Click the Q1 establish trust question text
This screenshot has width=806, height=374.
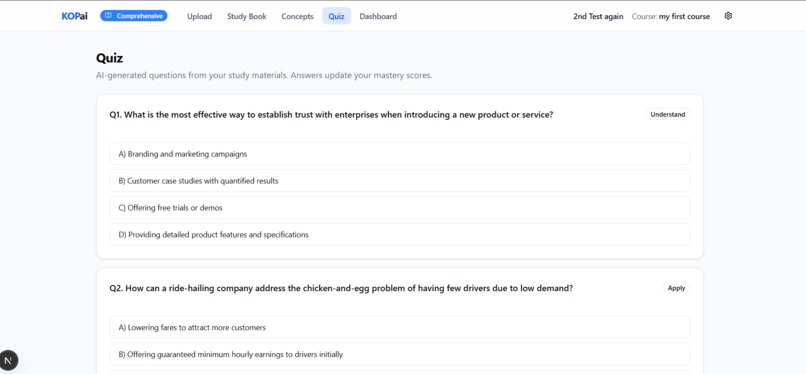tap(331, 115)
